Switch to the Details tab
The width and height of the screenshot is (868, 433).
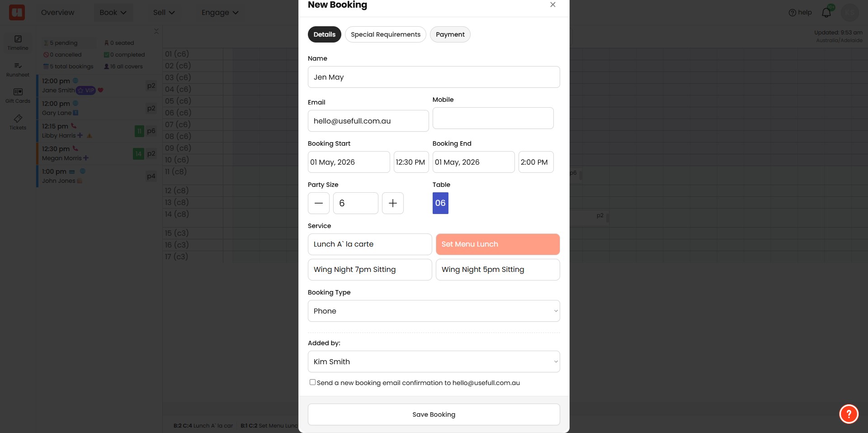click(325, 34)
